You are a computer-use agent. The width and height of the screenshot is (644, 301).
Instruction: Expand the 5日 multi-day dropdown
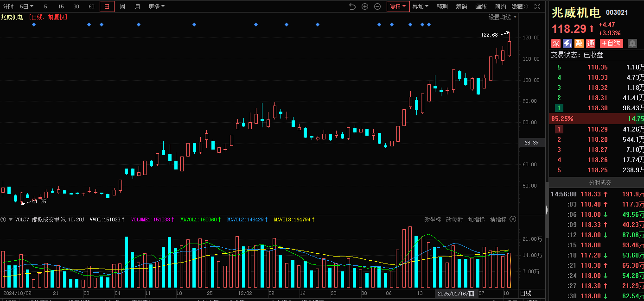tap(26, 6)
